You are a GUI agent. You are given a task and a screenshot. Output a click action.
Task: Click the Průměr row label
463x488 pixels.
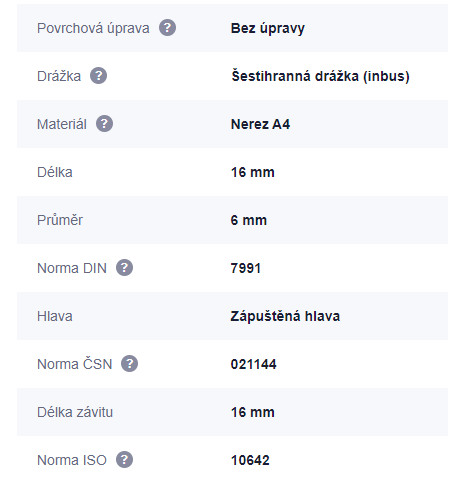[60, 220]
